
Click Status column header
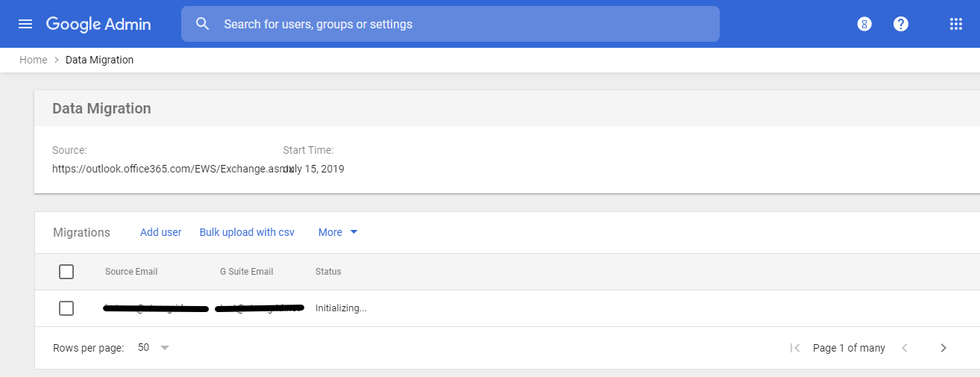328,272
